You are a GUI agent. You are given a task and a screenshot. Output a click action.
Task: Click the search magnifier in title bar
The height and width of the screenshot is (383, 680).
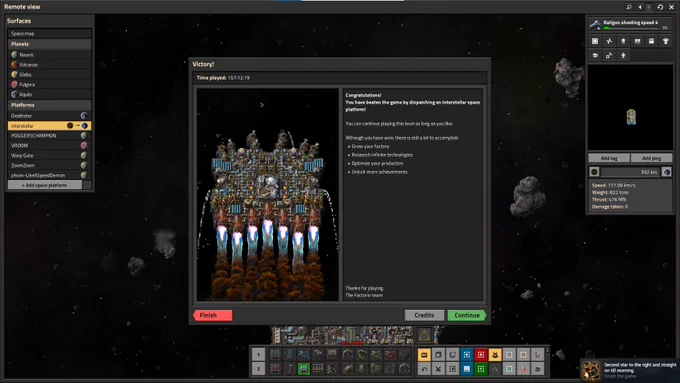[629, 7]
